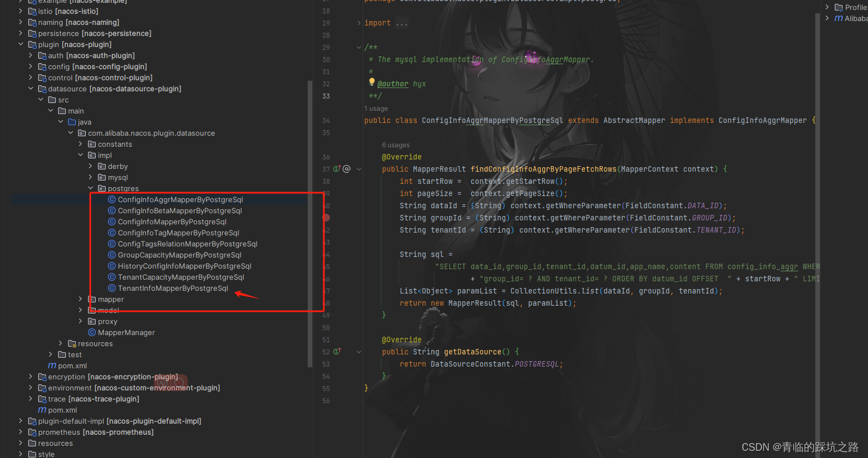Click line number 33 in the gutter

[x=326, y=96]
